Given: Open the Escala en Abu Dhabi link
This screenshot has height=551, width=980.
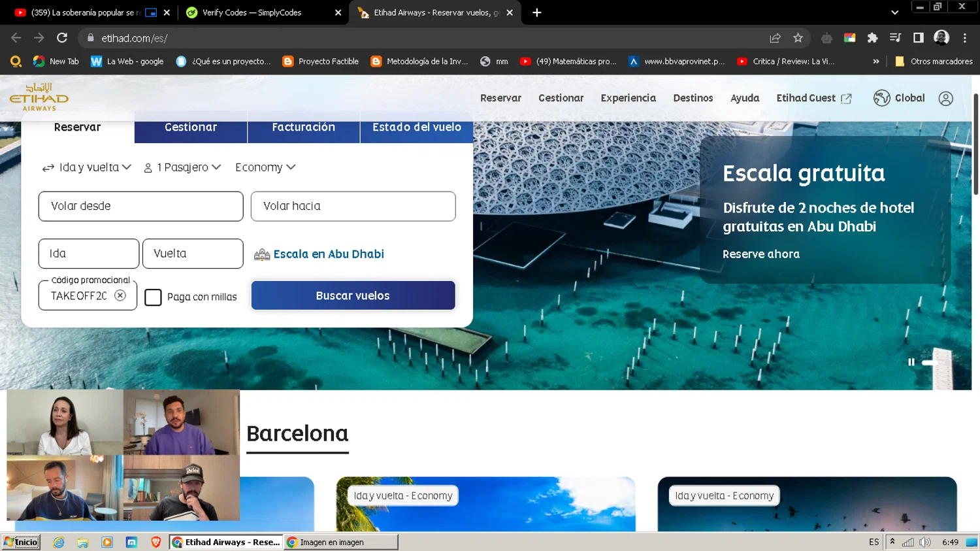Looking at the screenshot, I should (x=319, y=254).
